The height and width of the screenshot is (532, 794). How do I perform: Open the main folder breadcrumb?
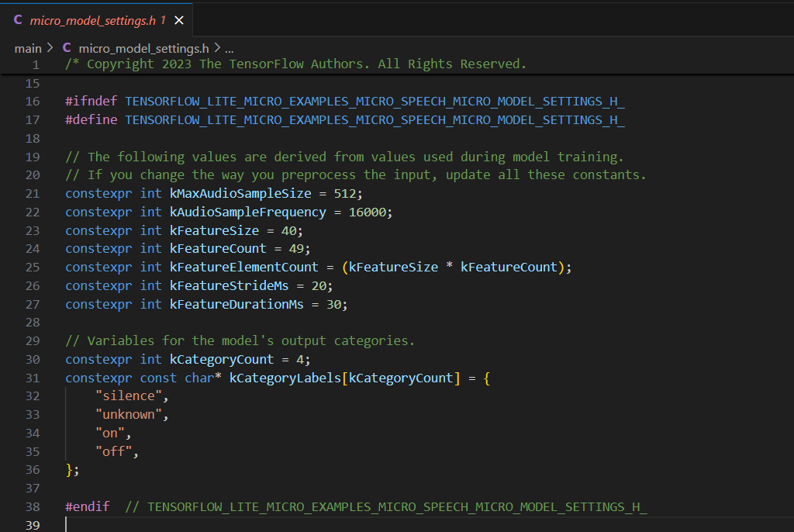(x=28, y=48)
